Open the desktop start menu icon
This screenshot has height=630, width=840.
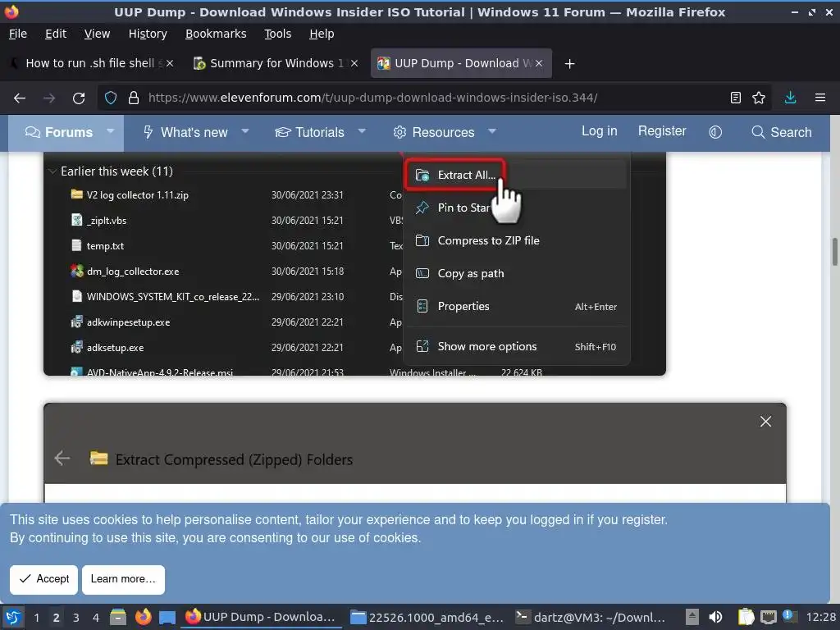tap(13, 617)
